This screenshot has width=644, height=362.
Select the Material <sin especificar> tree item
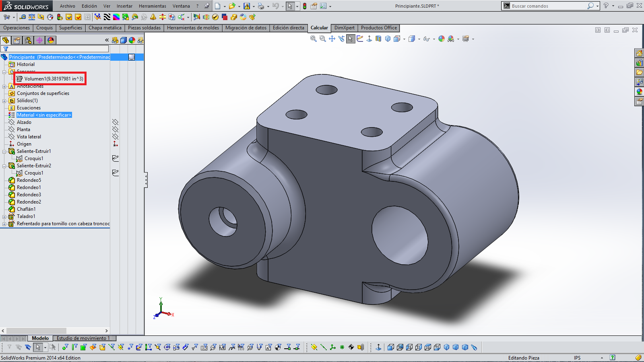tap(44, 115)
